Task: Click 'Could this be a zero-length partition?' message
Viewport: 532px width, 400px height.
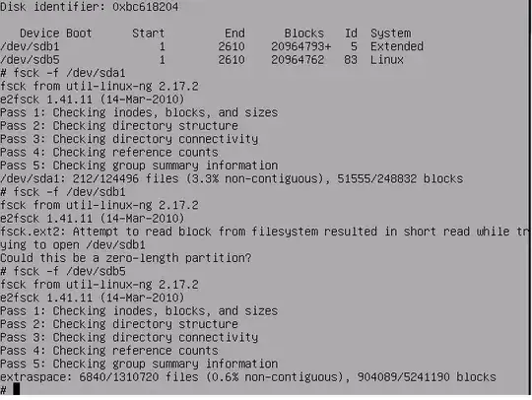Action: click(126, 258)
